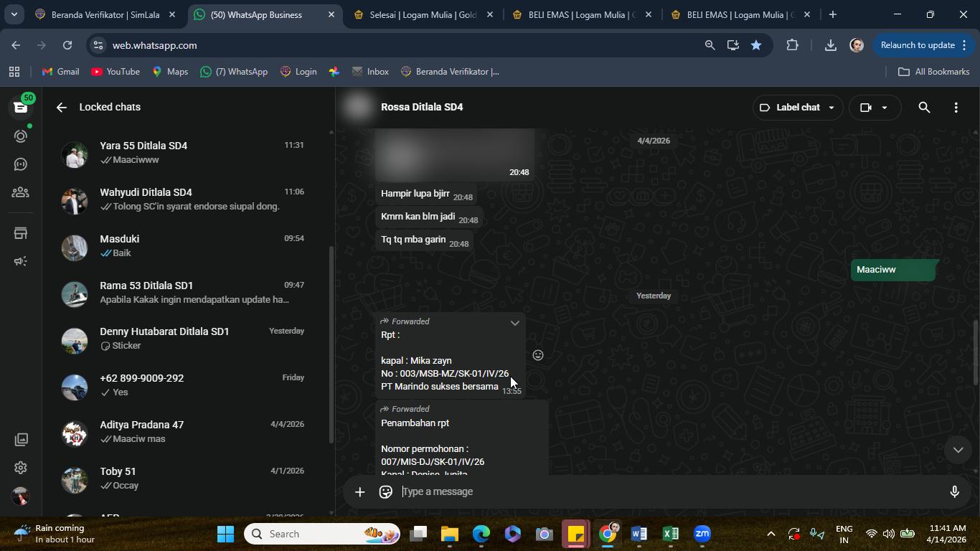Start voice message with microphone icon

954,491
